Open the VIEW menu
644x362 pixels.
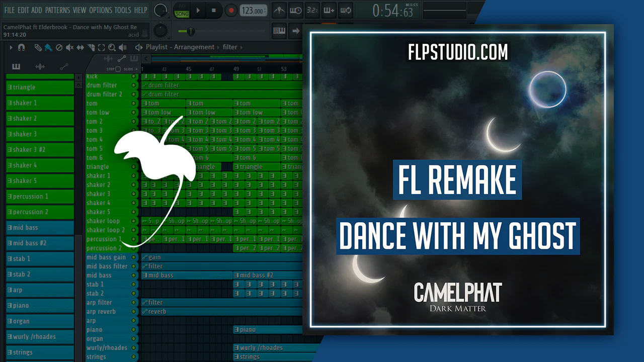79,10
